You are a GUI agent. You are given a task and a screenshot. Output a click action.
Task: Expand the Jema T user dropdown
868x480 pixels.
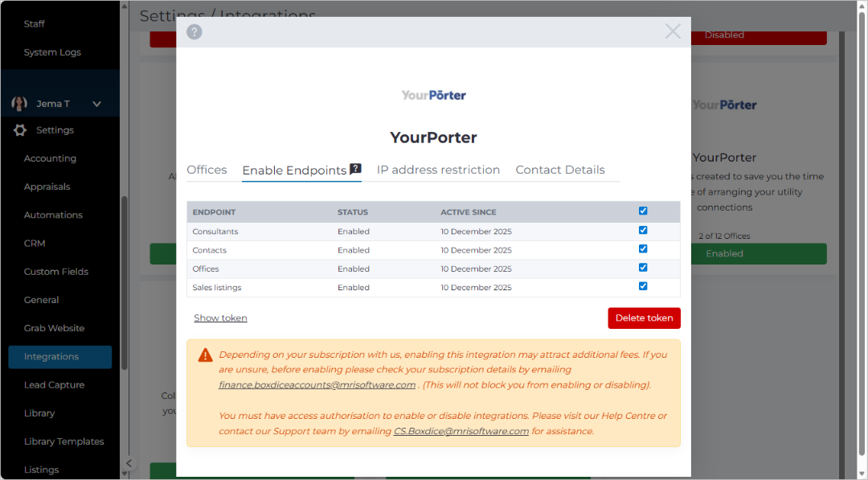(97, 104)
